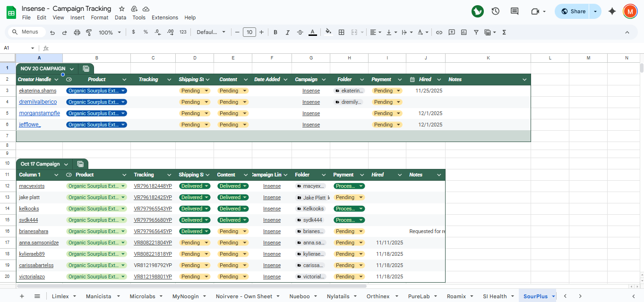Open the All sheets list icon
This screenshot has height=302, width=644.
tap(37, 296)
